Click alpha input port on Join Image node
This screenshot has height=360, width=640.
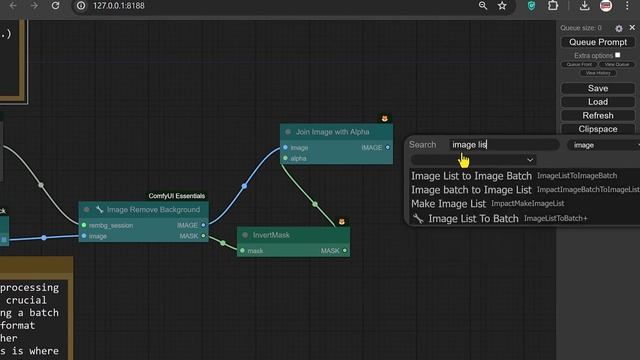pos(285,158)
